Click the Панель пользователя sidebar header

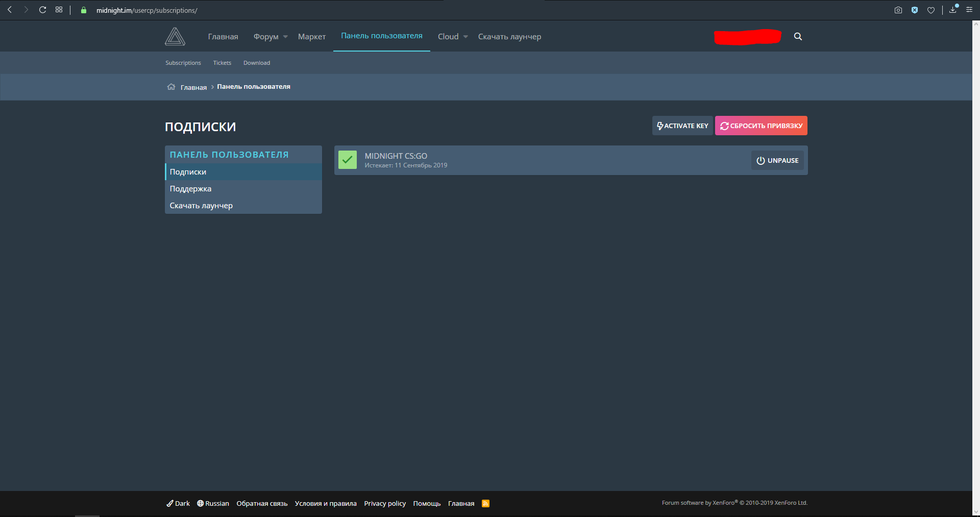(x=229, y=155)
